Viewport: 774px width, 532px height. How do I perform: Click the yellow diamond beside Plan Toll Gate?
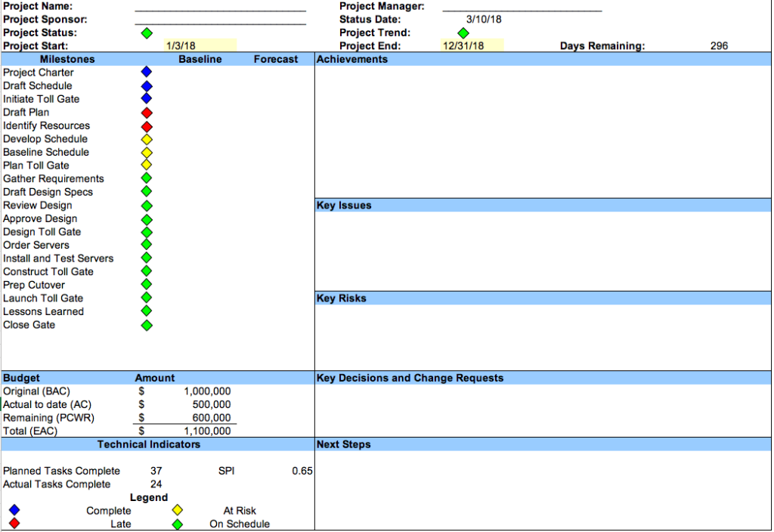coord(146,165)
